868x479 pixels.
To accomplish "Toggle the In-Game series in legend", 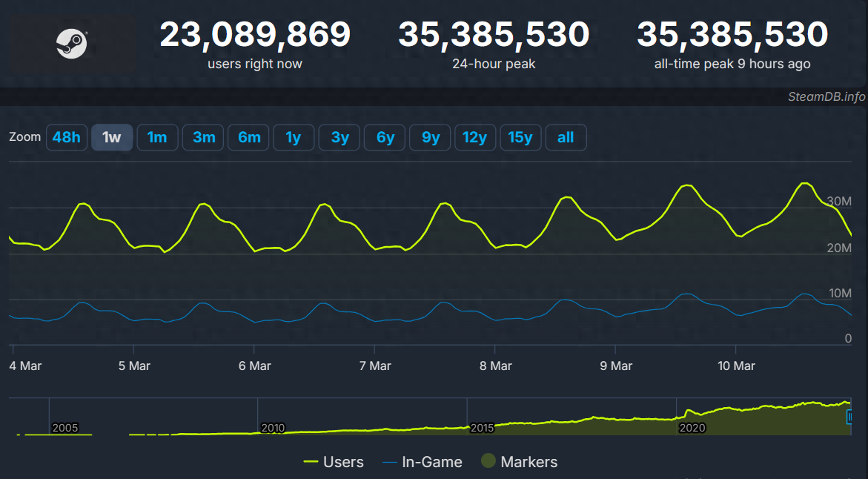I will [x=422, y=462].
